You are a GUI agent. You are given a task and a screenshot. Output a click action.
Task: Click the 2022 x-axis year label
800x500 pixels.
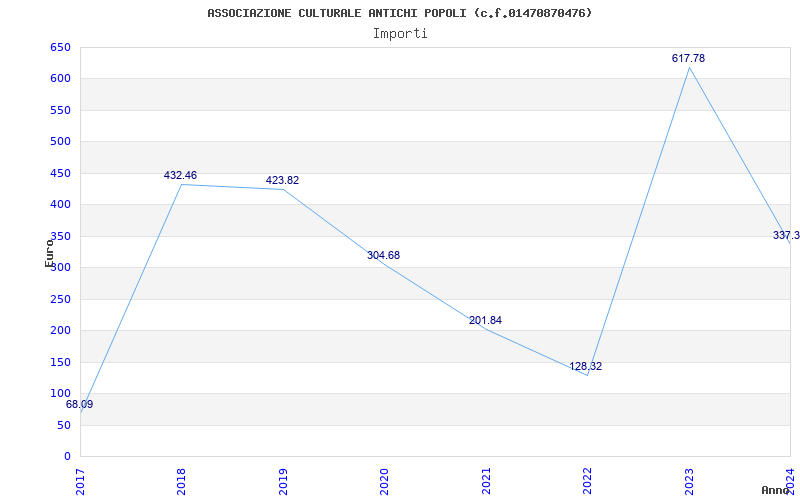pyautogui.click(x=588, y=481)
